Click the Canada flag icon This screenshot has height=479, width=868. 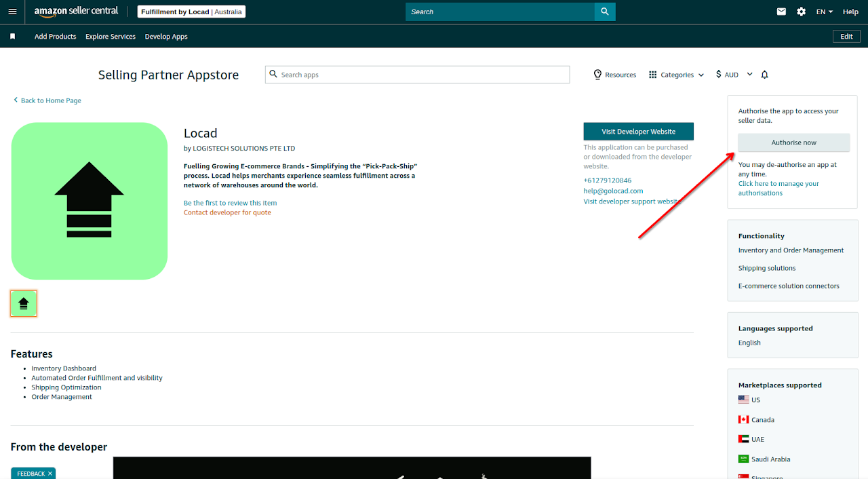[x=744, y=419]
